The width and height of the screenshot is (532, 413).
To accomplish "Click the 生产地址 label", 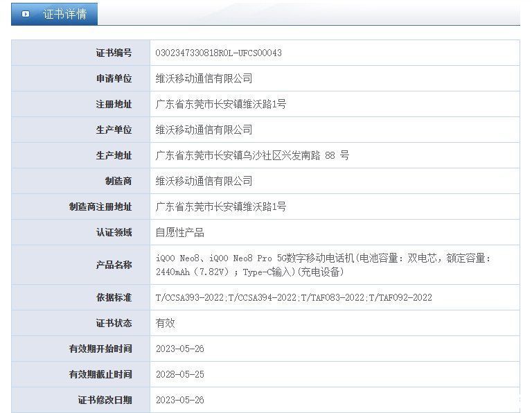I will coord(114,155).
